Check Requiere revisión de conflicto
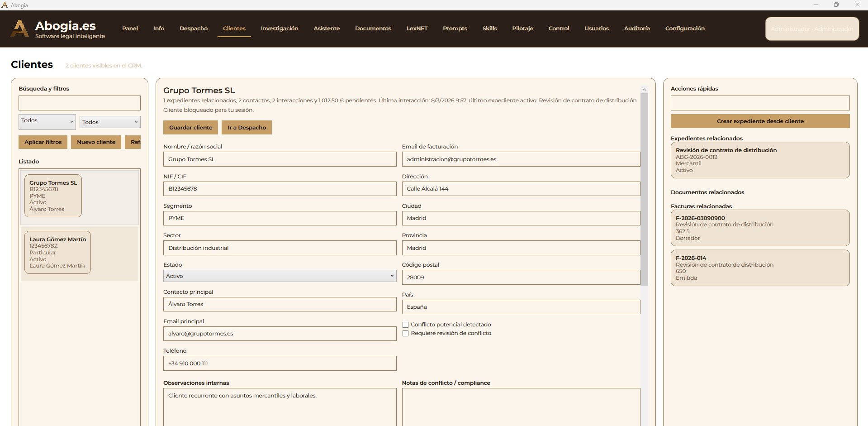Image resolution: width=868 pixels, height=426 pixels. 406,333
